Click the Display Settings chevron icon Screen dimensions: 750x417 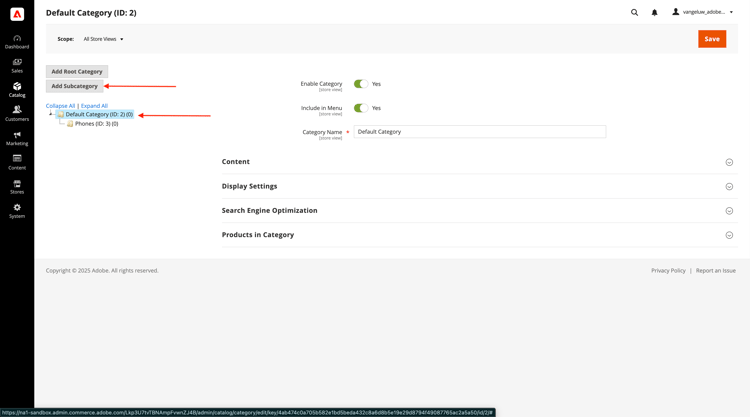pyautogui.click(x=729, y=187)
